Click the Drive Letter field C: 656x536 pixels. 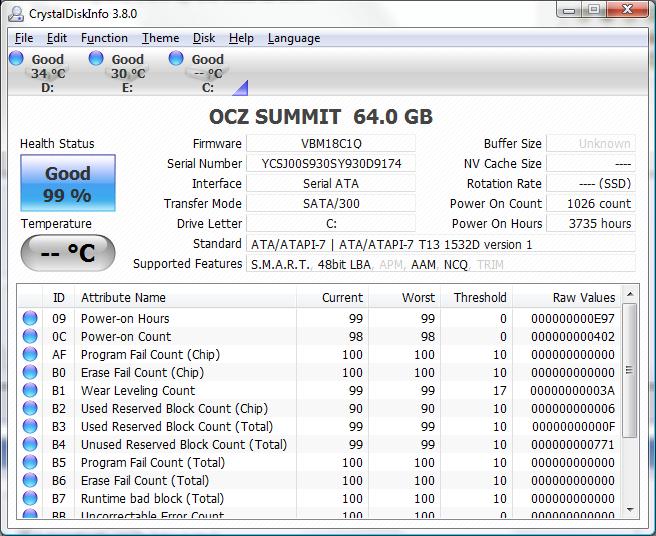click(x=331, y=224)
